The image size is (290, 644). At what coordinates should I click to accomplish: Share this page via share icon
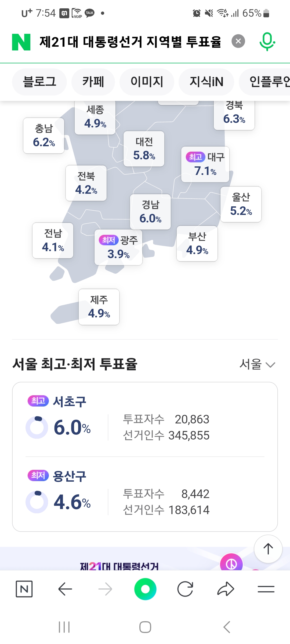pos(226,589)
